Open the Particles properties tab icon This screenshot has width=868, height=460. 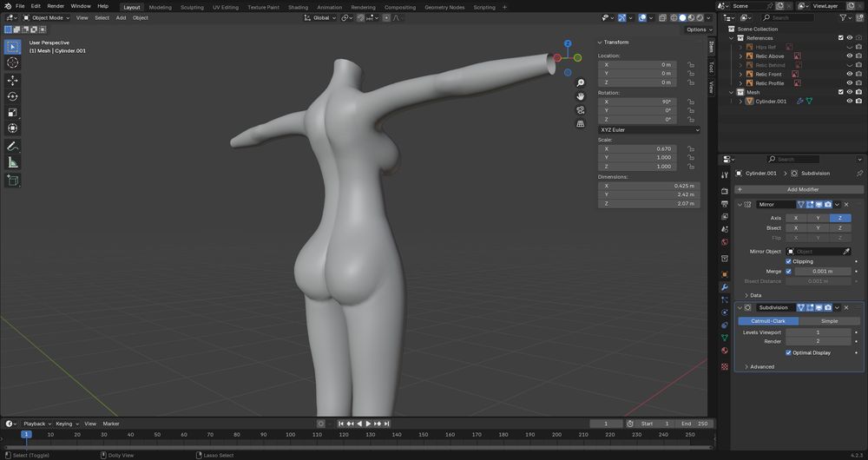[725, 300]
